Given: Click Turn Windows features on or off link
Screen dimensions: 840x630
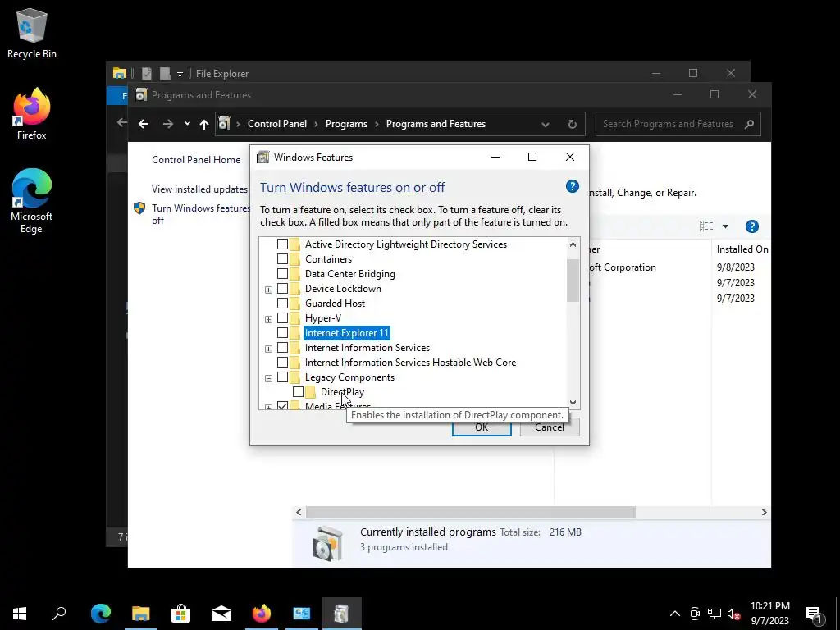Looking at the screenshot, I should click(x=200, y=214).
